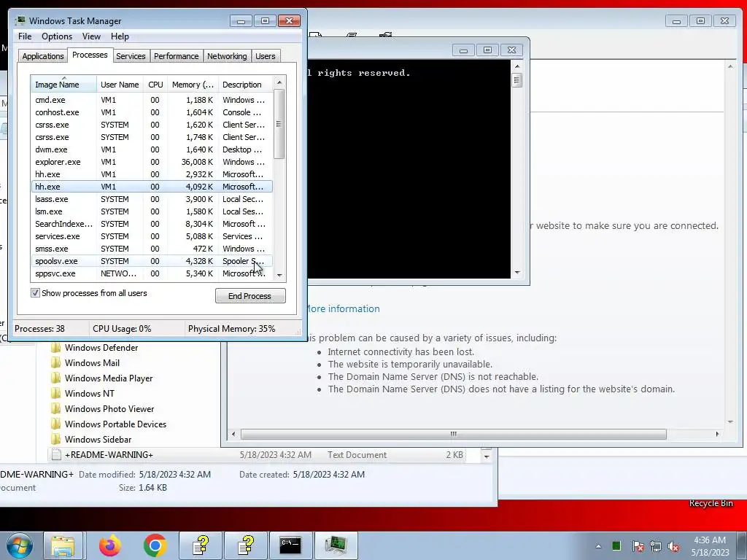Switch to the Users tab
This screenshot has width=747, height=560.
(266, 56)
